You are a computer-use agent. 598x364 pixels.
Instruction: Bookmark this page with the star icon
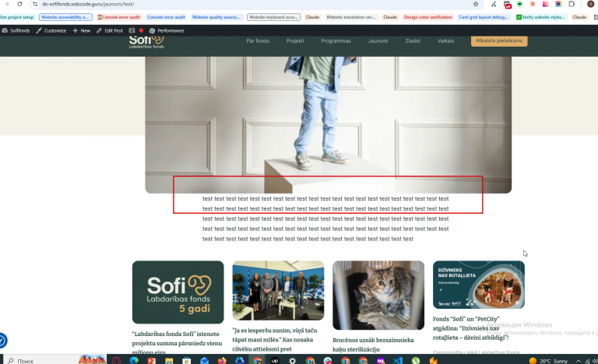476,4
